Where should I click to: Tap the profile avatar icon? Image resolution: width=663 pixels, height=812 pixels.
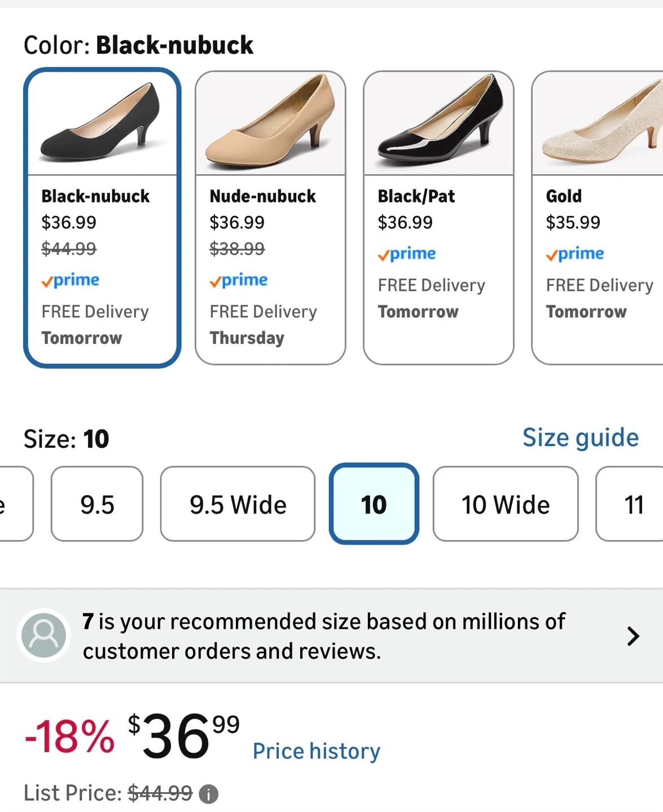(x=43, y=636)
